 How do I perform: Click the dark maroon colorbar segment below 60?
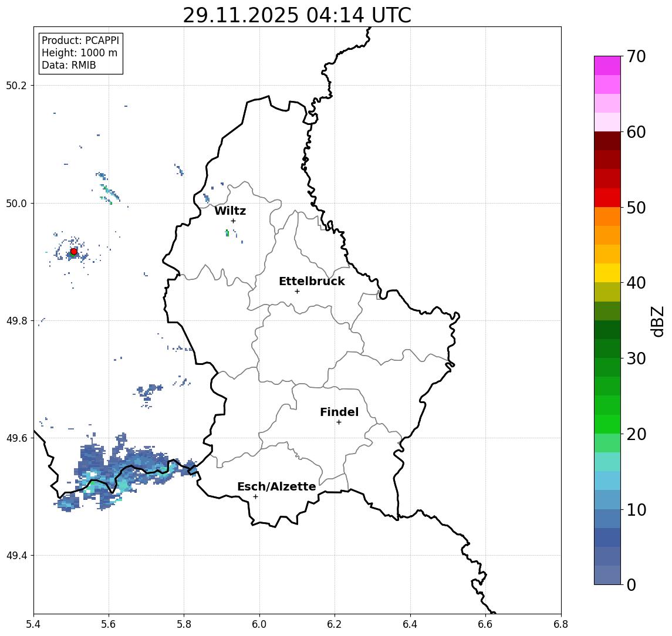pos(607,141)
